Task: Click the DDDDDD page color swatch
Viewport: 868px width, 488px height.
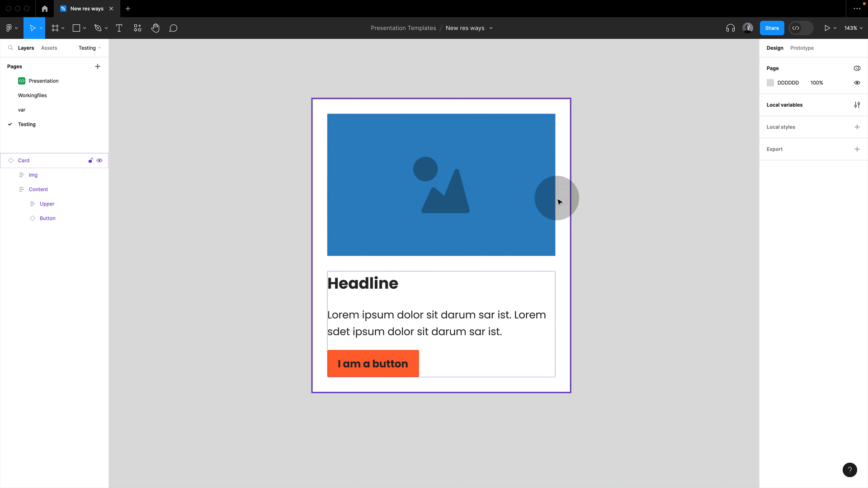Action: tap(770, 83)
